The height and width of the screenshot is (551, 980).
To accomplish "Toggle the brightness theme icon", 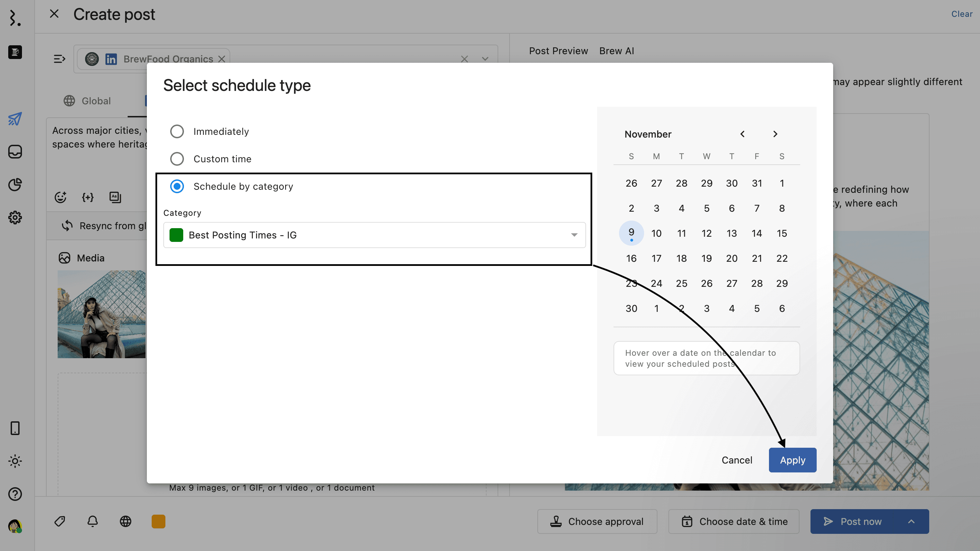I will pyautogui.click(x=15, y=461).
